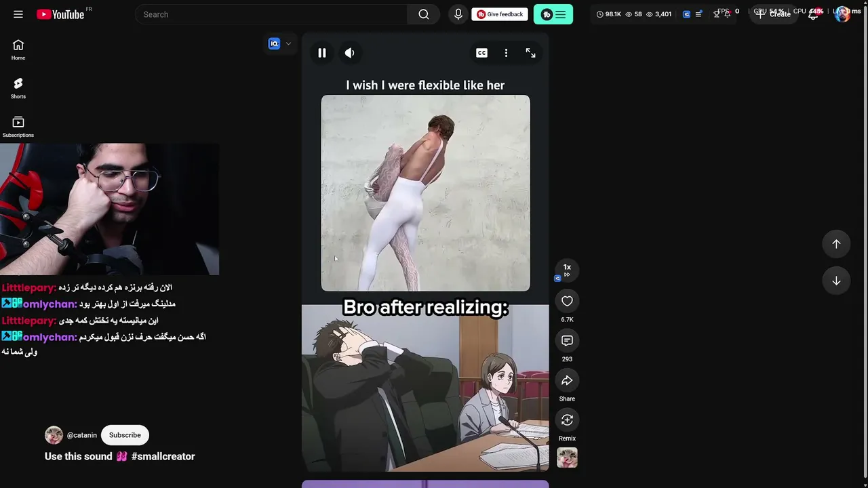The width and height of the screenshot is (868, 488).
Task: Open the hamburger guide menu
Action: pyautogui.click(x=18, y=14)
